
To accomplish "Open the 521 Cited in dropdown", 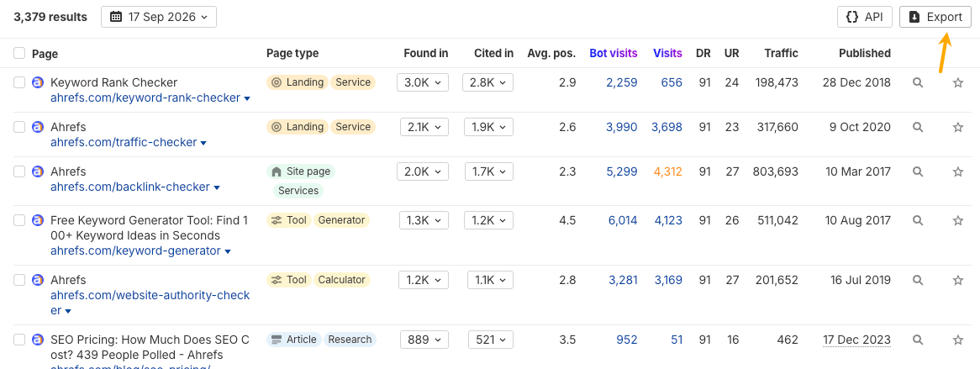I will (491, 340).
